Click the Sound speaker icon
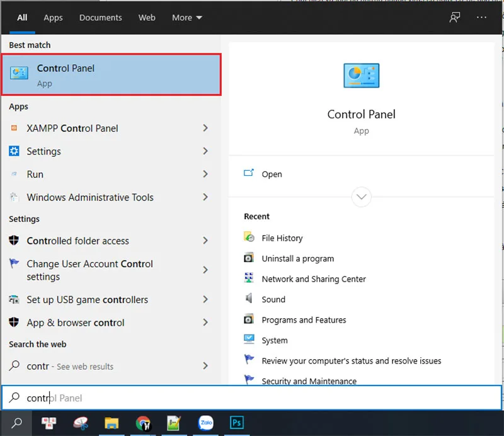Screen dimensions: 504x436 [x=248, y=298]
